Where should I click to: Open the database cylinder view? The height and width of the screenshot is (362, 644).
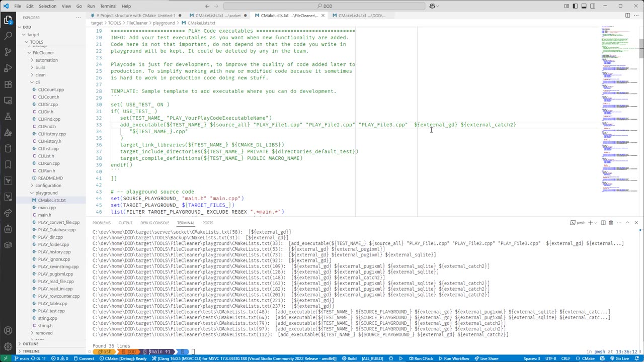click(x=8, y=149)
